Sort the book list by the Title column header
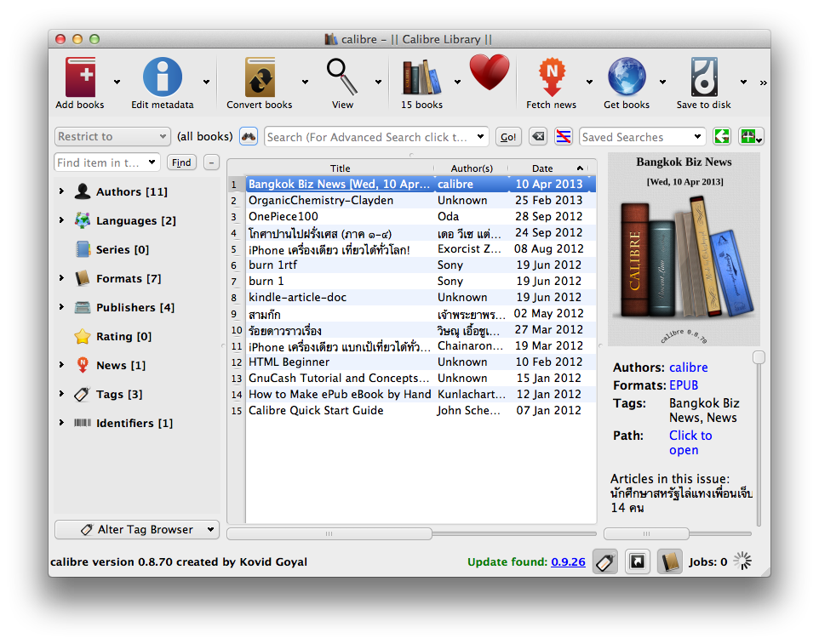The height and width of the screenshot is (644, 819). [x=340, y=168]
